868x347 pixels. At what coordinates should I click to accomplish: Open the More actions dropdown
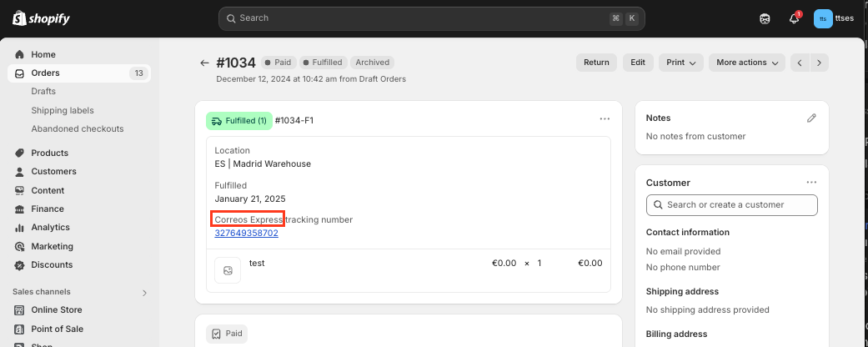pyautogui.click(x=747, y=63)
